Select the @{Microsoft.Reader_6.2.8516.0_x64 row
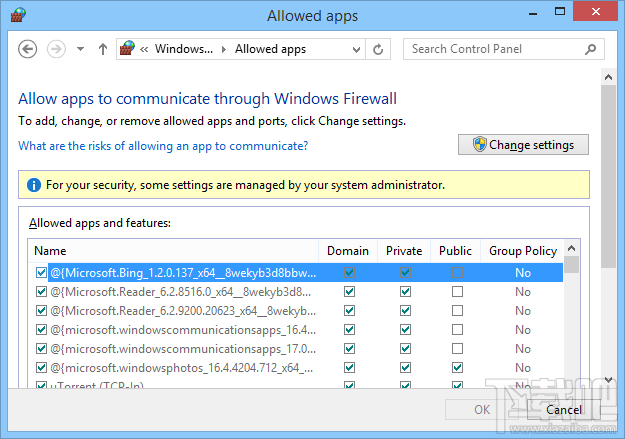Viewport: 625px width, 439px height. 296,292
